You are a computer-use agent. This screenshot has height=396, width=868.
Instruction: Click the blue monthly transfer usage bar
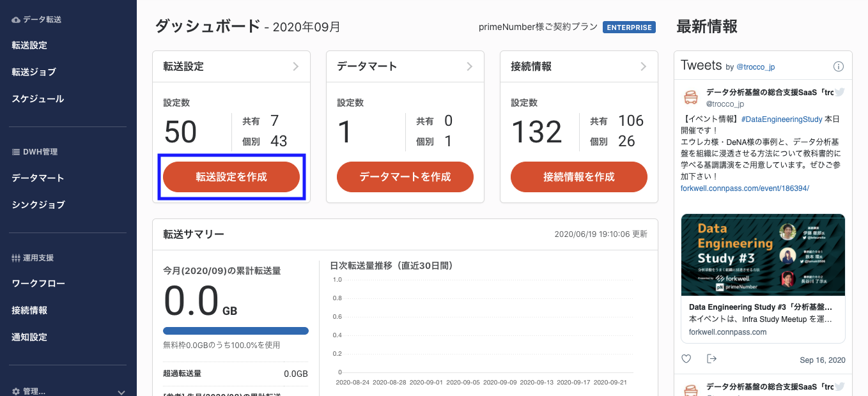(236, 331)
